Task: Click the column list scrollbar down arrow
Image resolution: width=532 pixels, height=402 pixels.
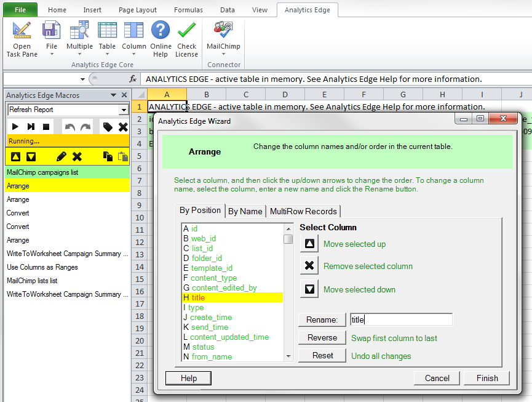Action: pyautogui.click(x=288, y=356)
